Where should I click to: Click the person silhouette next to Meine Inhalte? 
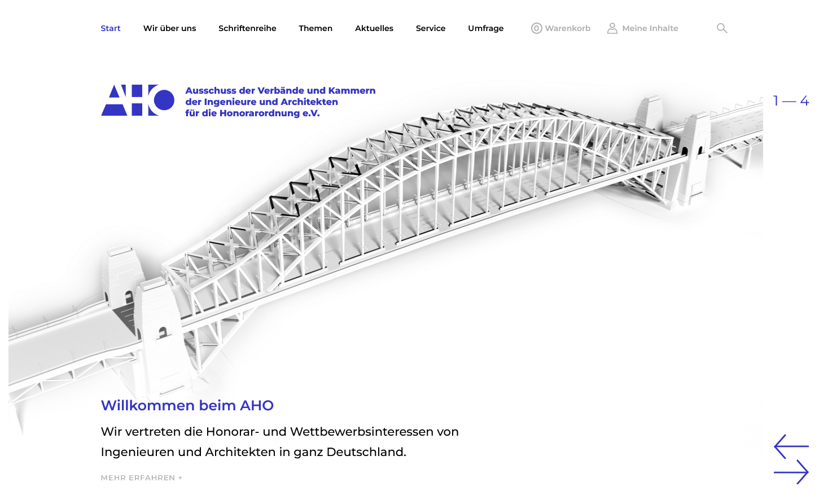point(612,27)
